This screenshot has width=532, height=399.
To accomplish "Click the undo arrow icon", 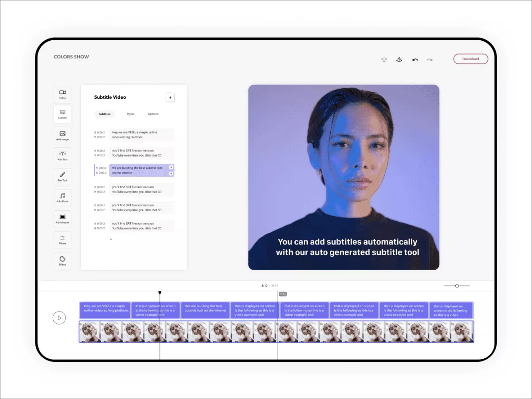I will click(415, 60).
